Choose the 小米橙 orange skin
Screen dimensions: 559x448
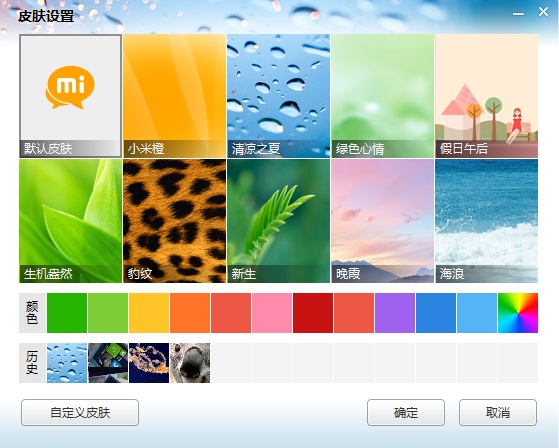pyautogui.click(x=175, y=96)
